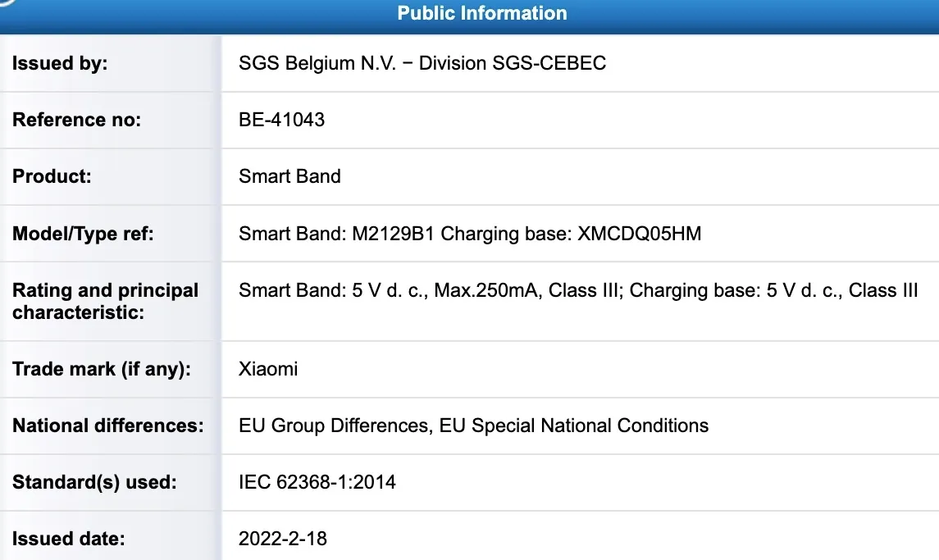Viewport: 939px width, 560px height.
Task: Click the "Issued by:" row label
Action: (60, 63)
